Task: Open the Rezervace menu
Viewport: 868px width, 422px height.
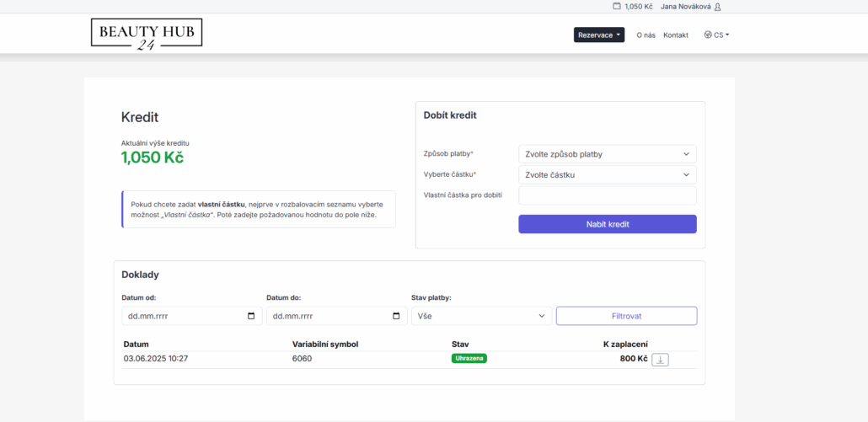Action: tap(598, 35)
